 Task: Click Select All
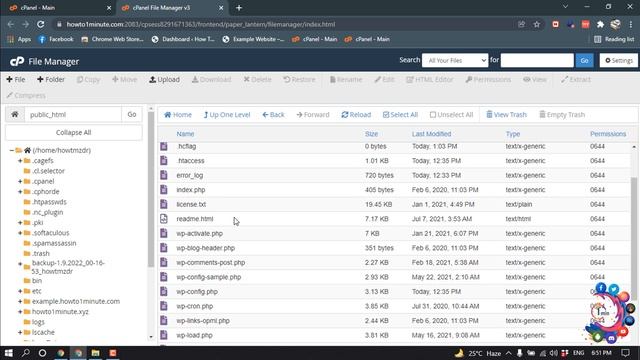(400, 115)
